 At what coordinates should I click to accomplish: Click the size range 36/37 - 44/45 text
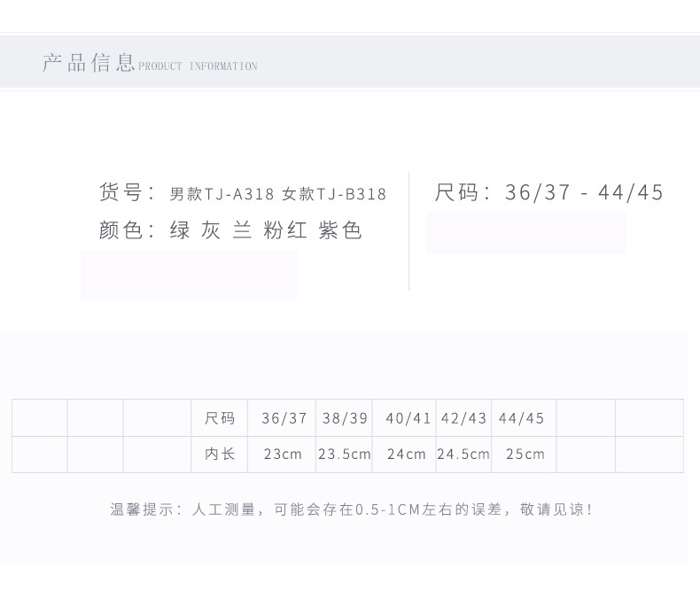coord(584,192)
